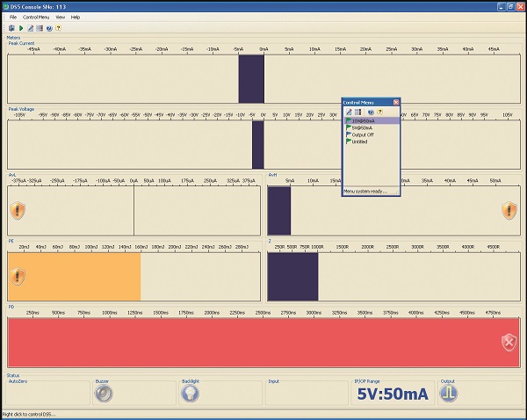Select the Output Off entry
The height and width of the screenshot is (420, 527).
364,134
